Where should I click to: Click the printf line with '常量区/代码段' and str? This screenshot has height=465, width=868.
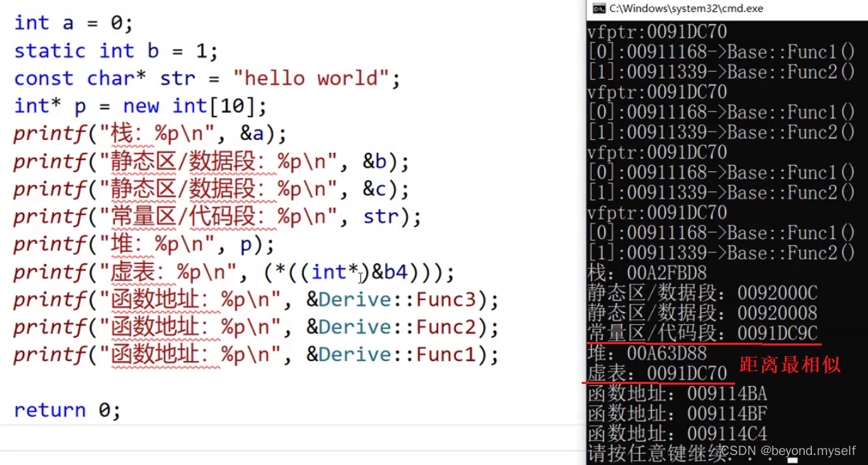tap(217, 217)
